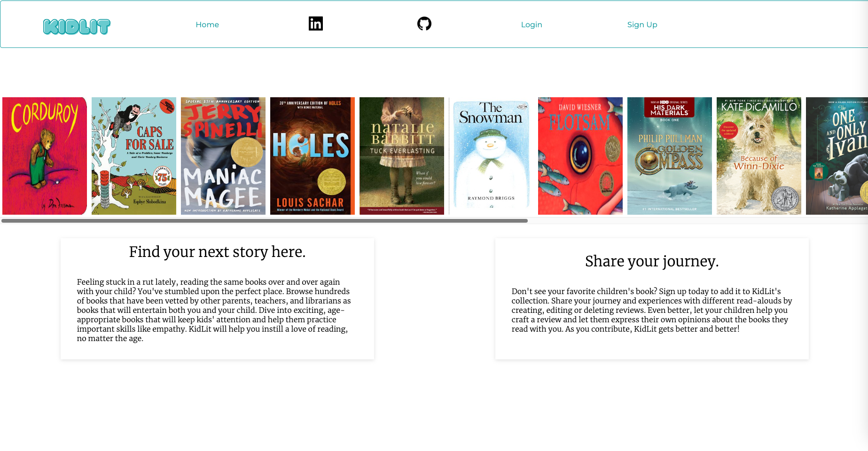The height and width of the screenshot is (451, 868).
Task: Select the Tuck Everlasting cover
Action: 402,156
